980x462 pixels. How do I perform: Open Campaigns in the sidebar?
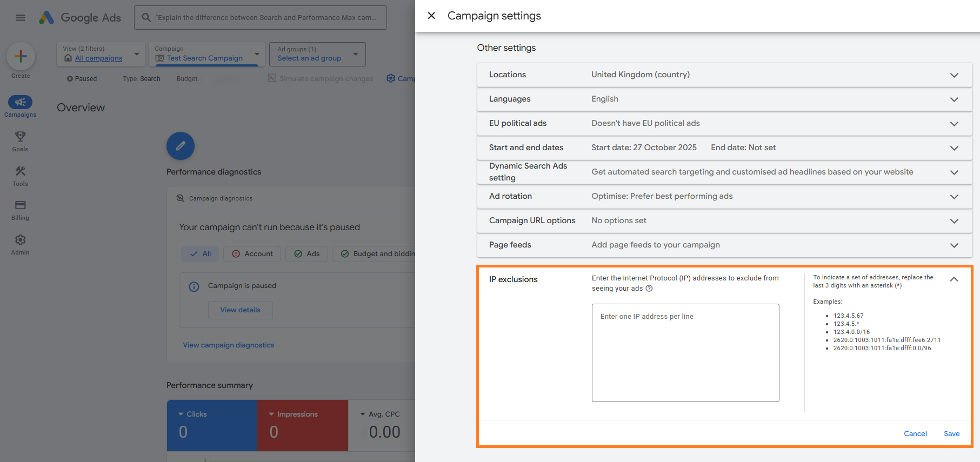(x=21, y=106)
